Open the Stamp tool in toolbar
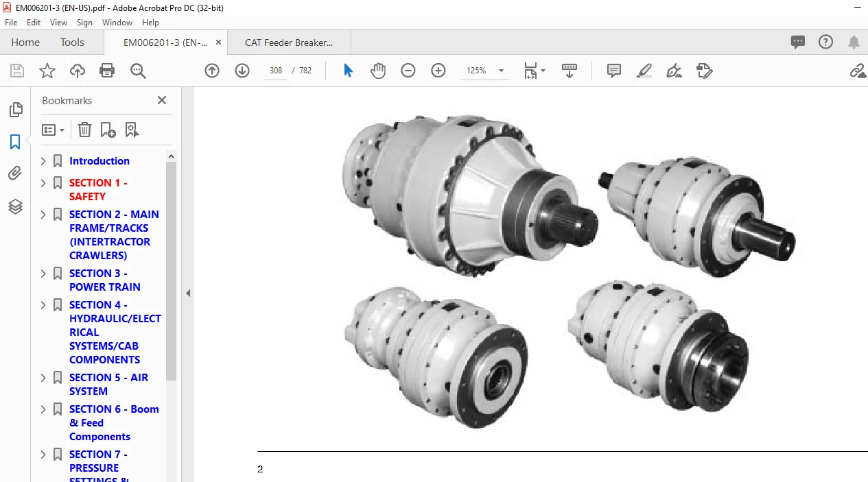This screenshot has height=482, width=868. pyautogui.click(x=704, y=71)
